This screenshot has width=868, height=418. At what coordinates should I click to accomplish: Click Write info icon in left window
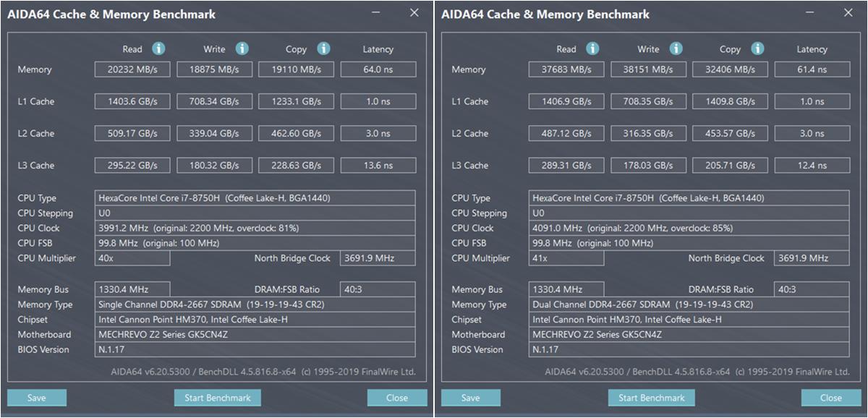242,48
